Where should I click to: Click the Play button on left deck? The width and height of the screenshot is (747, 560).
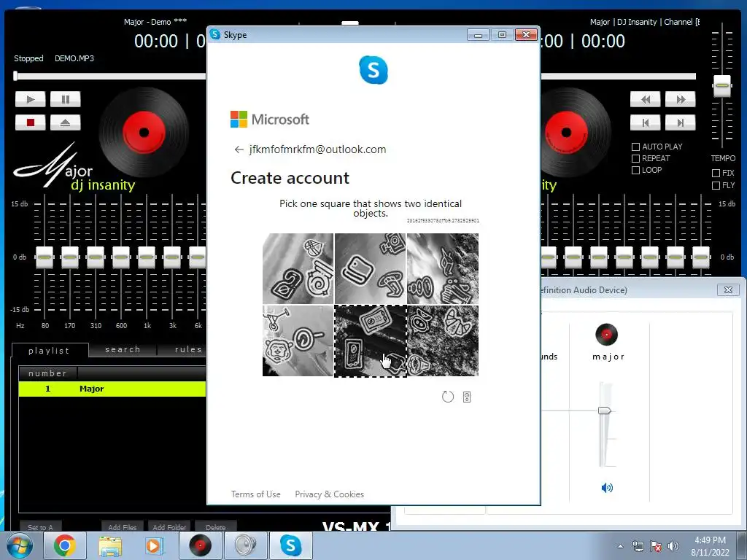[30, 99]
